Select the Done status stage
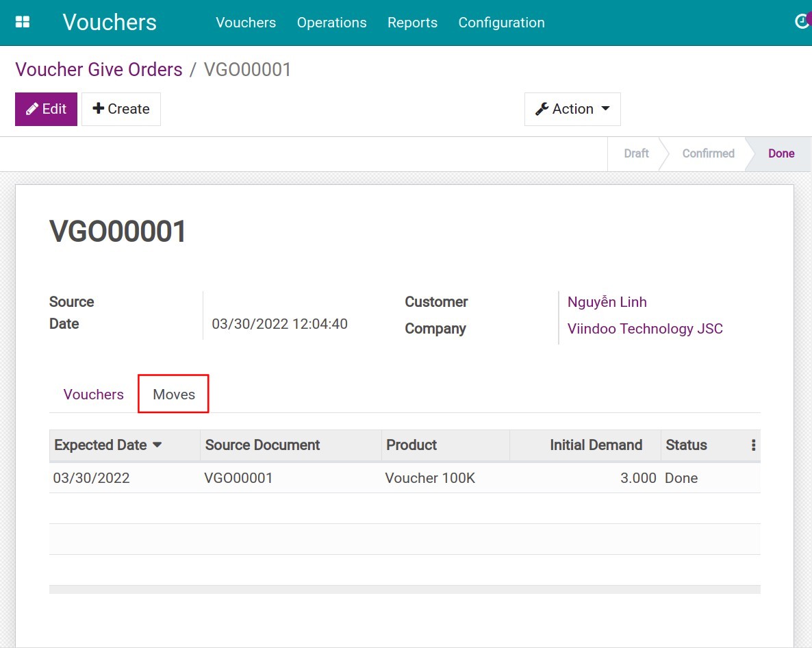The image size is (812, 648). tap(781, 154)
